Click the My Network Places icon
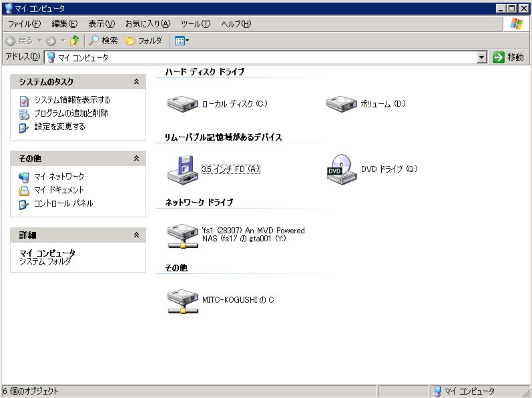The height and width of the screenshot is (398, 532). point(24,177)
